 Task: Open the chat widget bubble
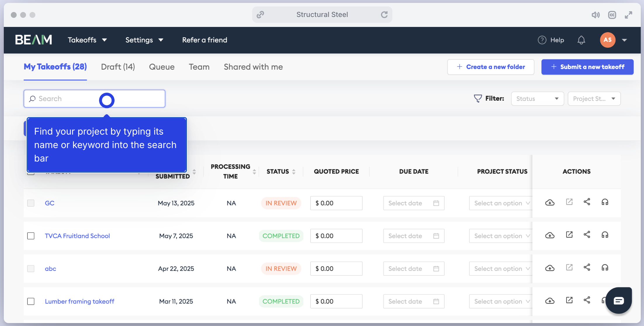(619, 300)
